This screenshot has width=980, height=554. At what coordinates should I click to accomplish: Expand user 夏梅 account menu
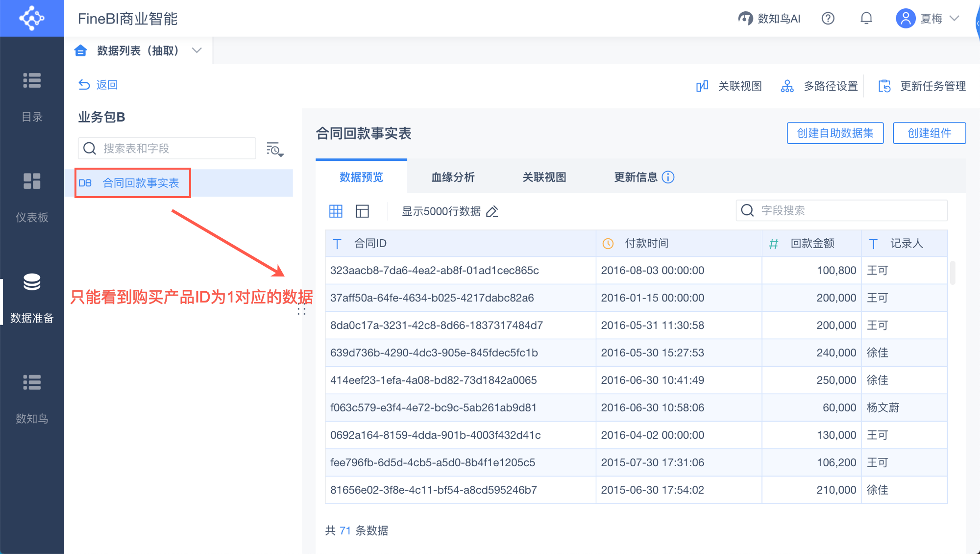click(x=954, y=19)
